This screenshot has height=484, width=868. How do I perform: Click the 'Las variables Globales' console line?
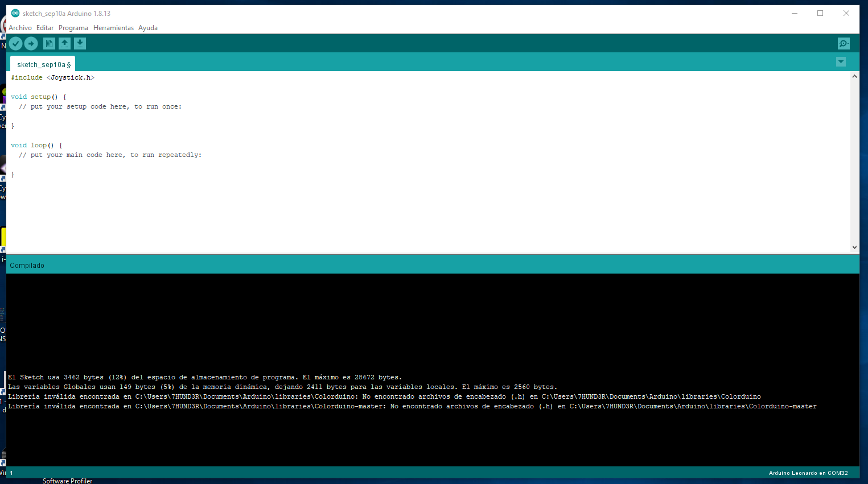coord(283,387)
